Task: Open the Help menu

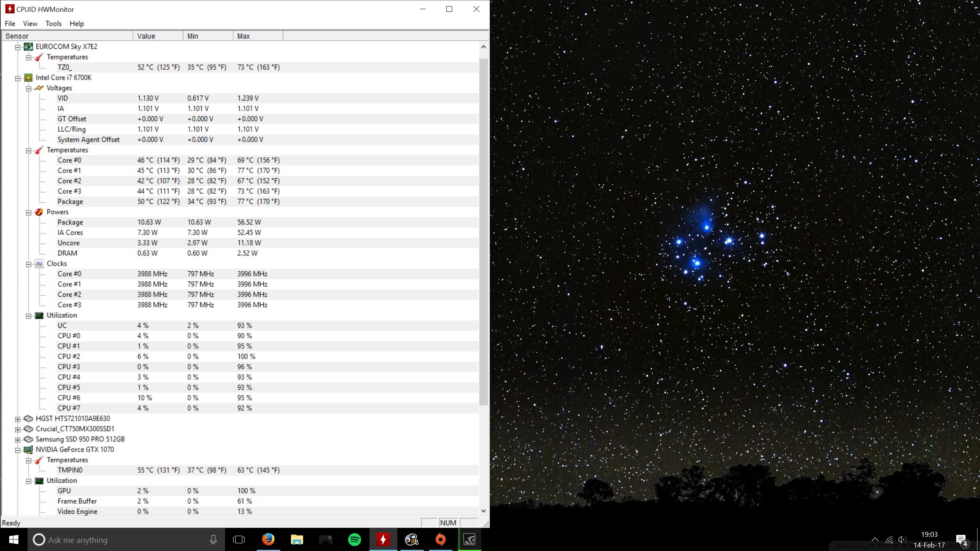Action: [77, 23]
